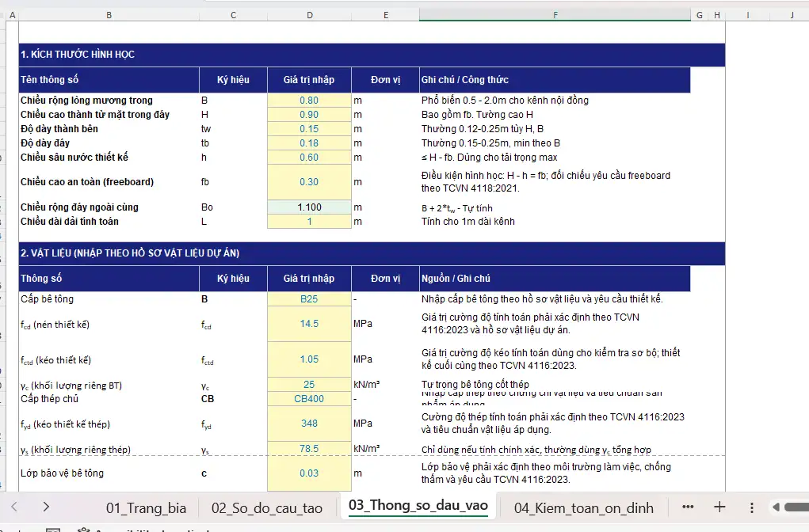
Task: Click the tb value cell 0.18
Action: click(x=309, y=142)
